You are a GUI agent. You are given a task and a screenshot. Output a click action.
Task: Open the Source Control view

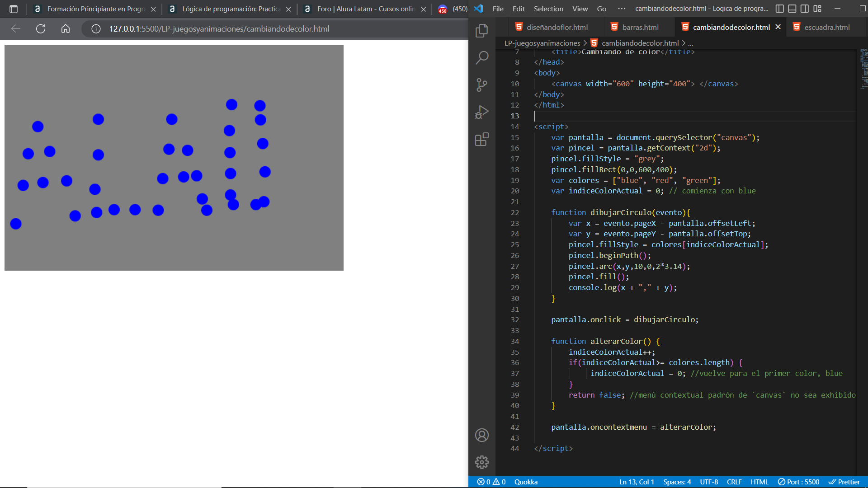tap(482, 84)
